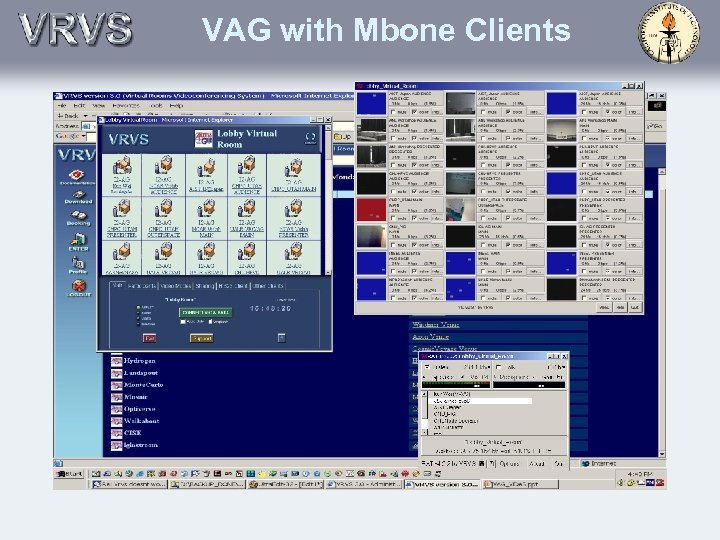The height and width of the screenshot is (540, 720).
Task: Click the small grey icon right of yellow button
Action: click(x=281, y=338)
